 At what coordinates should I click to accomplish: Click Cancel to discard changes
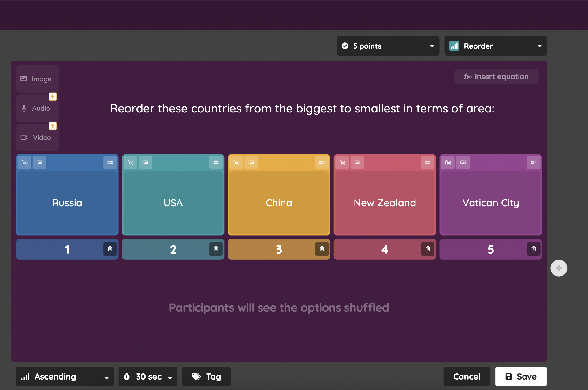(x=467, y=377)
